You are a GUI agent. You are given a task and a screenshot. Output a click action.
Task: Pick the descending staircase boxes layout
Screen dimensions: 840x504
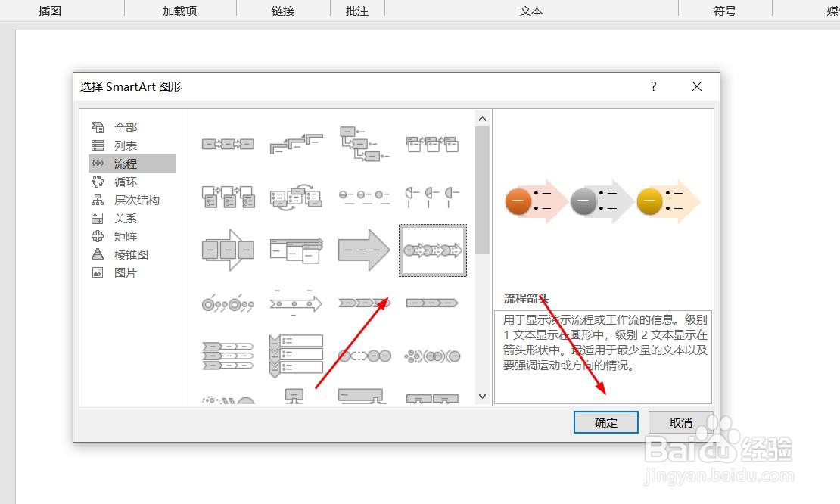point(364,144)
